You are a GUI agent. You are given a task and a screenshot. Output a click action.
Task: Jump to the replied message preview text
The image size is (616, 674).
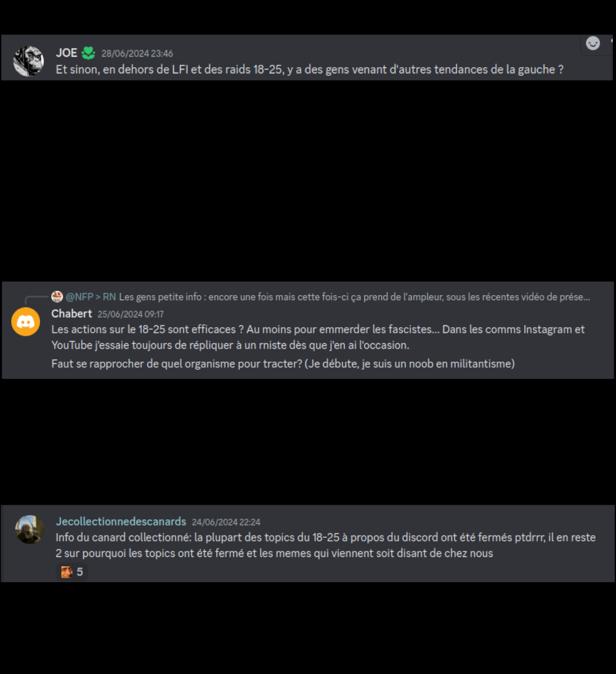coord(354,297)
